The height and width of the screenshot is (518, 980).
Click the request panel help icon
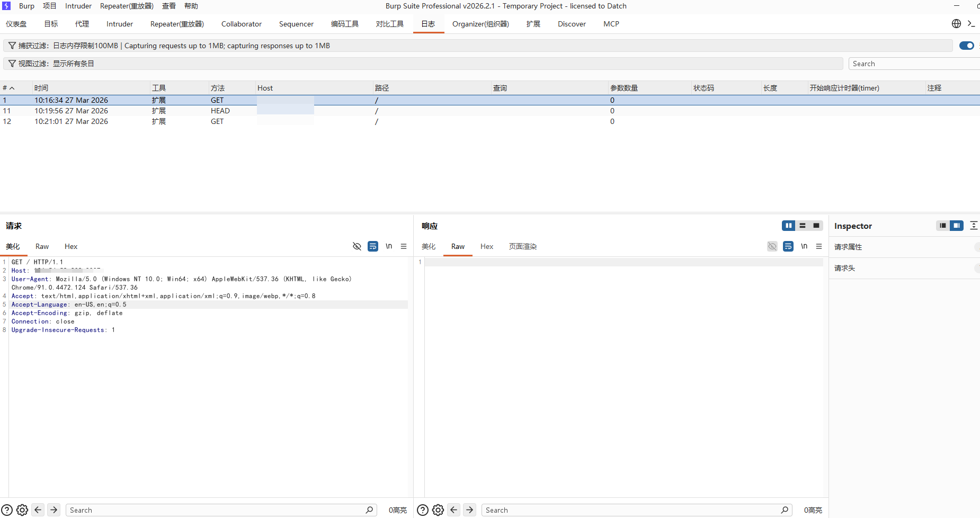tap(7, 510)
